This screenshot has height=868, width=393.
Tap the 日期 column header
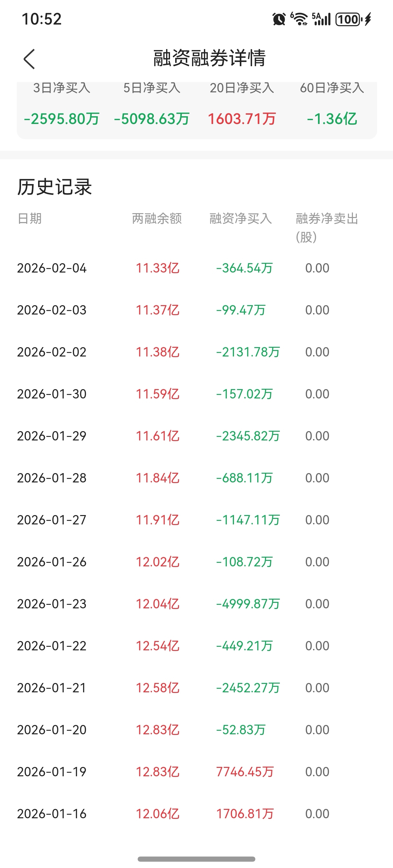click(30, 219)
